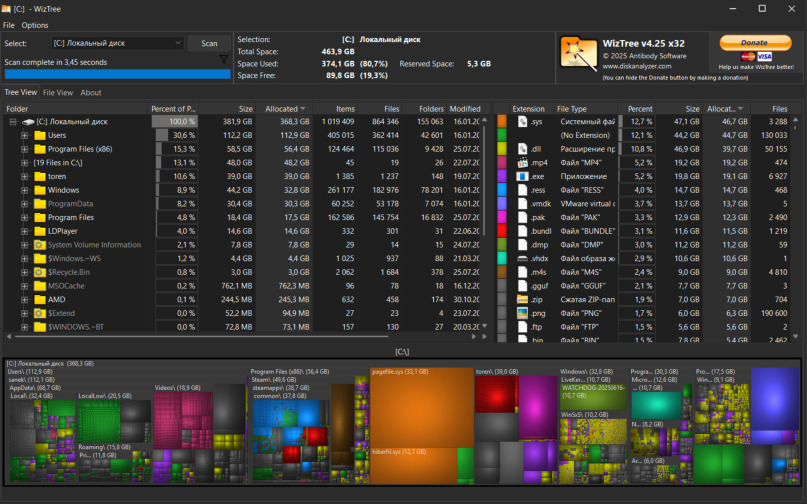
Task: Expand the Users folder node
Action: (x=24, y=135)
